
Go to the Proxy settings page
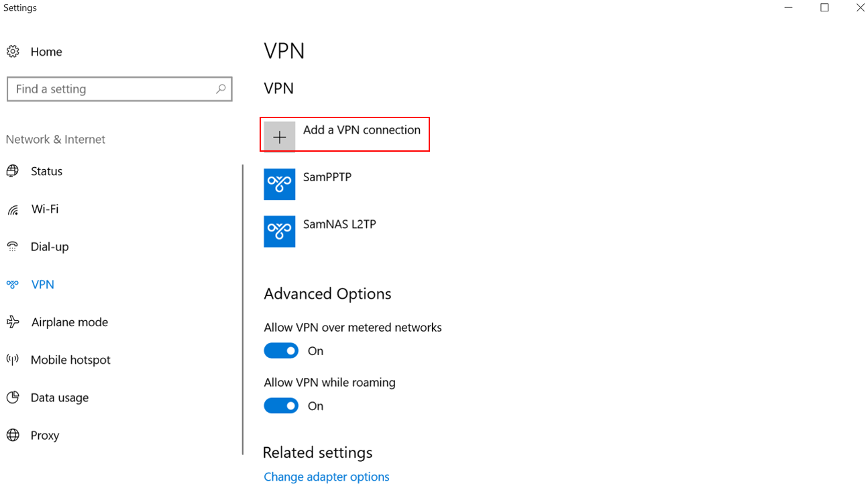pyautogui.click(x=45, y=435)
